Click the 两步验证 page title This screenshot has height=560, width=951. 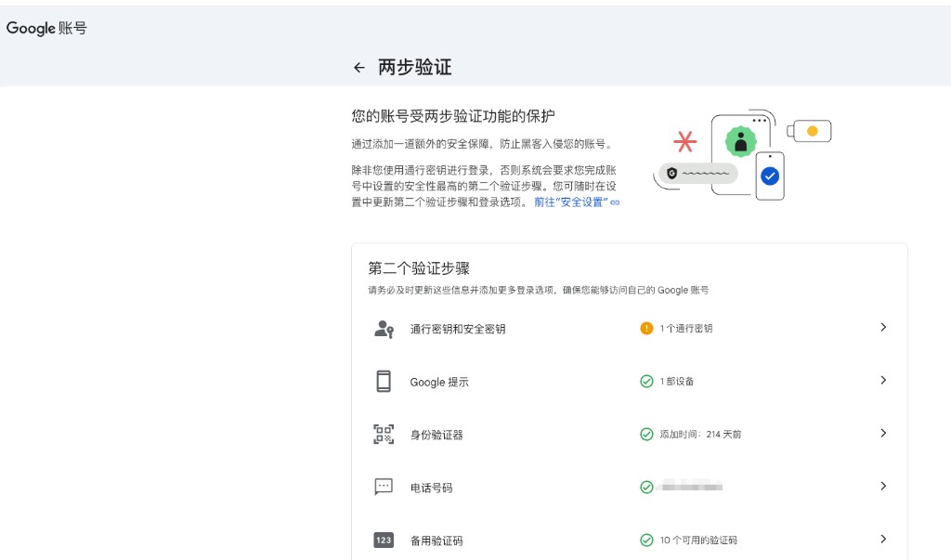tap(415, 67)
